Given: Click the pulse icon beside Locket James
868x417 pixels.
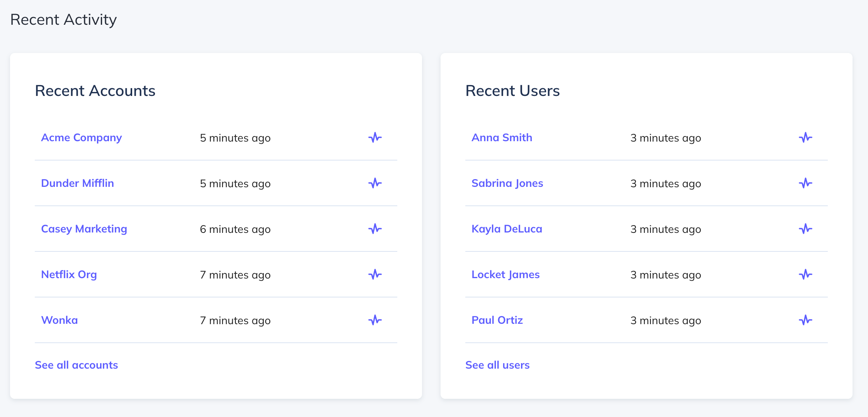Looking at the screenshot, I should click(x=805, y=275).
